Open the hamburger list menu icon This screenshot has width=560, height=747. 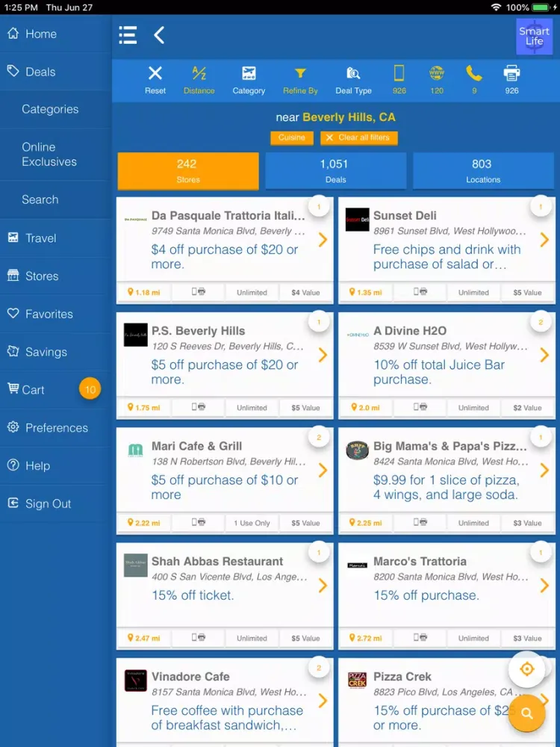coord(128,35)
